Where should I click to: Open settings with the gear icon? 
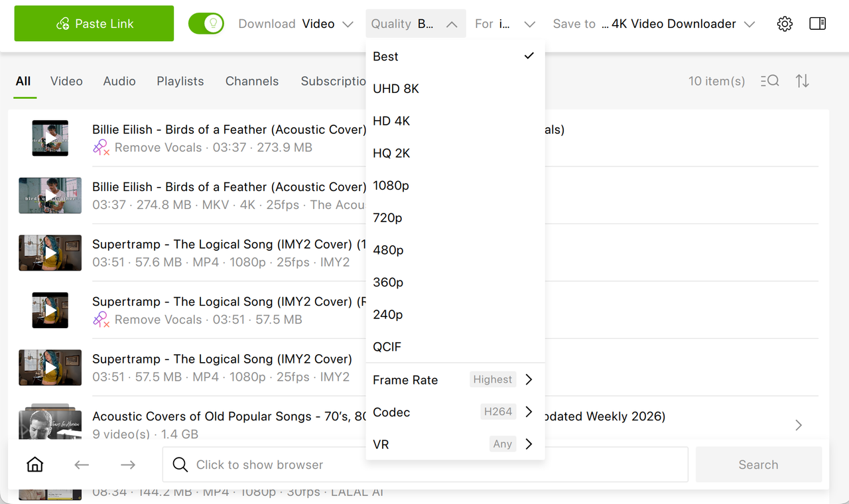click(x=785, y=24)
